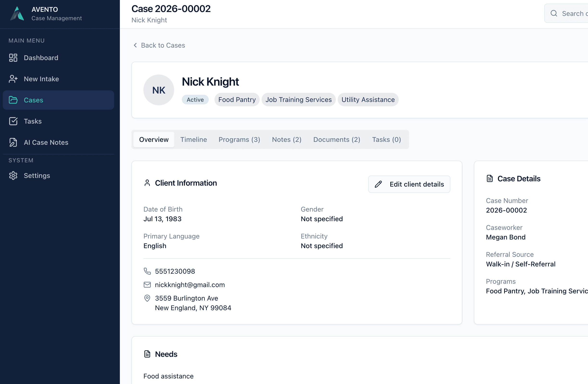Screen dimensions: 588x384
Task: Open the Programs (3) tab
Action: click(239, 139)
